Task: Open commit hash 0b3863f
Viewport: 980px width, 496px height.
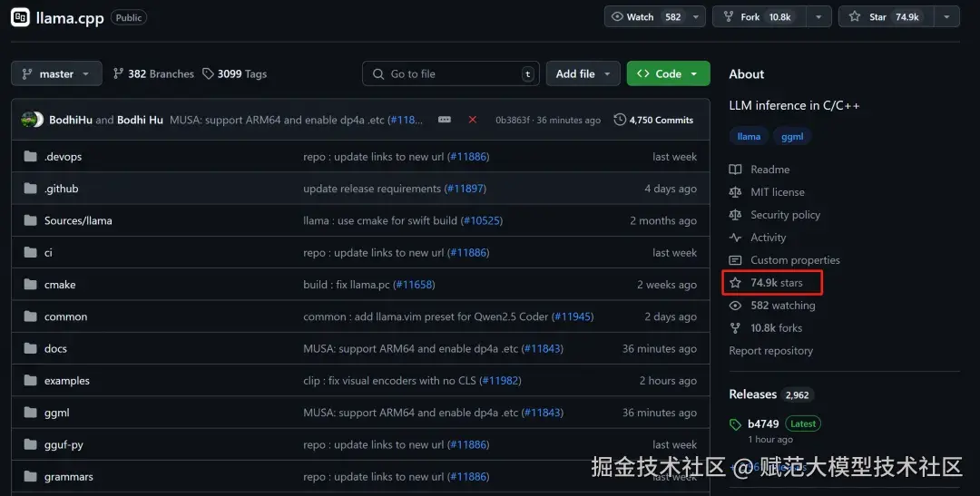Action: [x=513, y=120]
